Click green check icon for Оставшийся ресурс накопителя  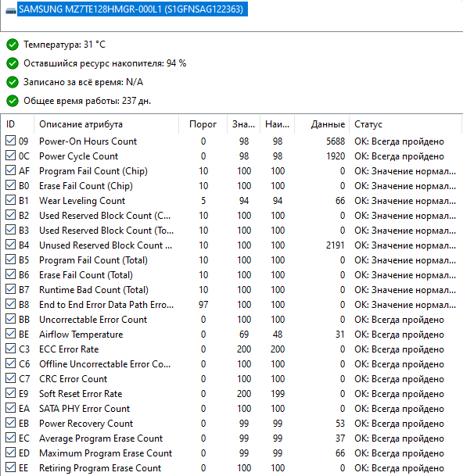tap(13, 63)
